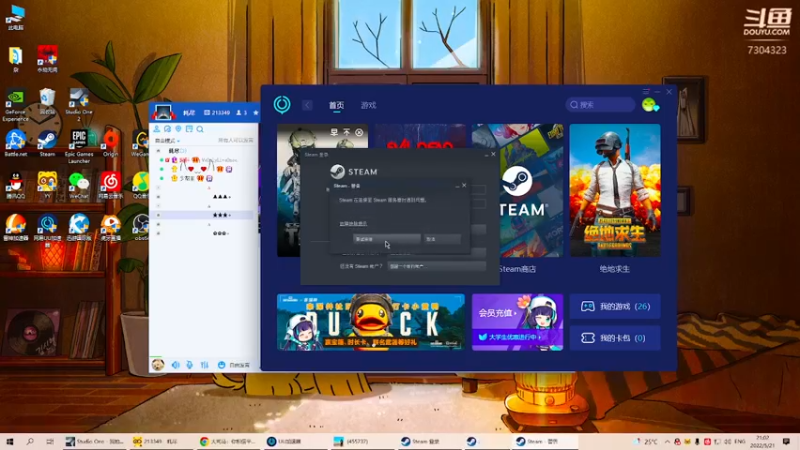
Task: Open the Steam desktop shortcut
Action: coord(47,143)
